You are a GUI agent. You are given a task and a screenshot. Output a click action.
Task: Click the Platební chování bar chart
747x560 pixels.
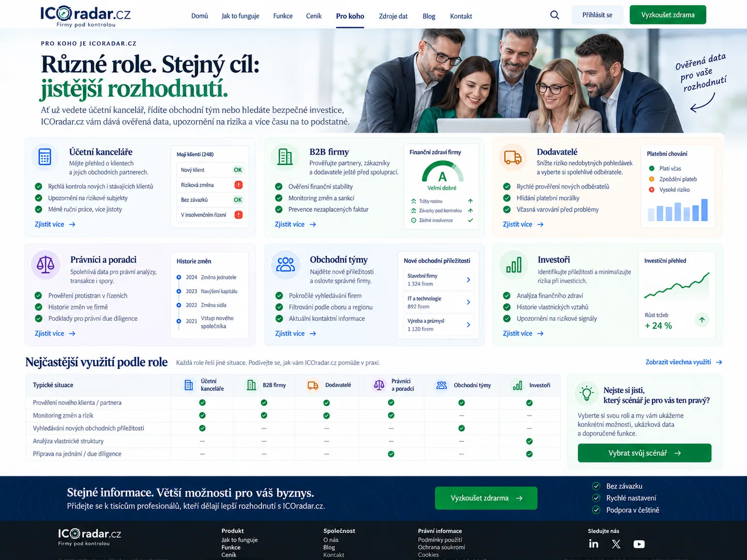tap(678, 210)
